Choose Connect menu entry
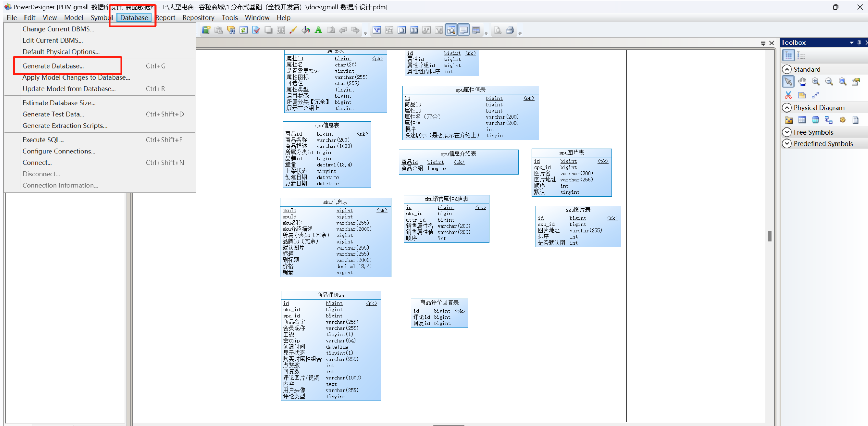This screenshot has width=868, height=426. pyautogui.click(x=100, y=163)
